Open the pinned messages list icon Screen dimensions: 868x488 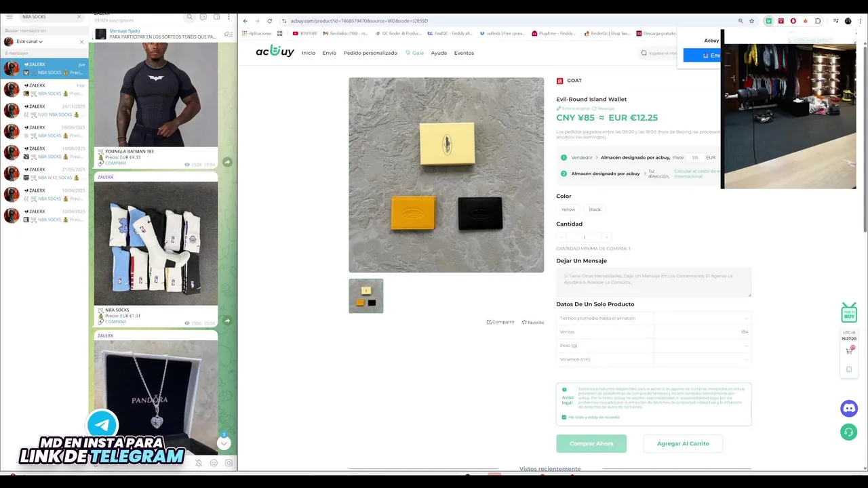point(229,34)
